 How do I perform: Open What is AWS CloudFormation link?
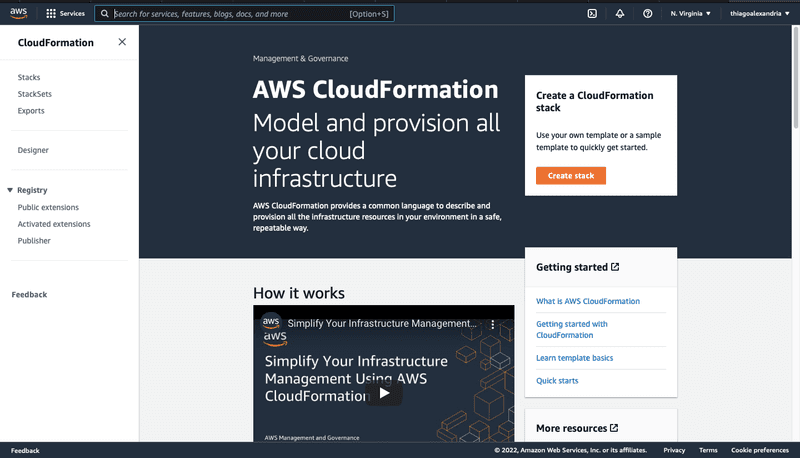[588, 301]
